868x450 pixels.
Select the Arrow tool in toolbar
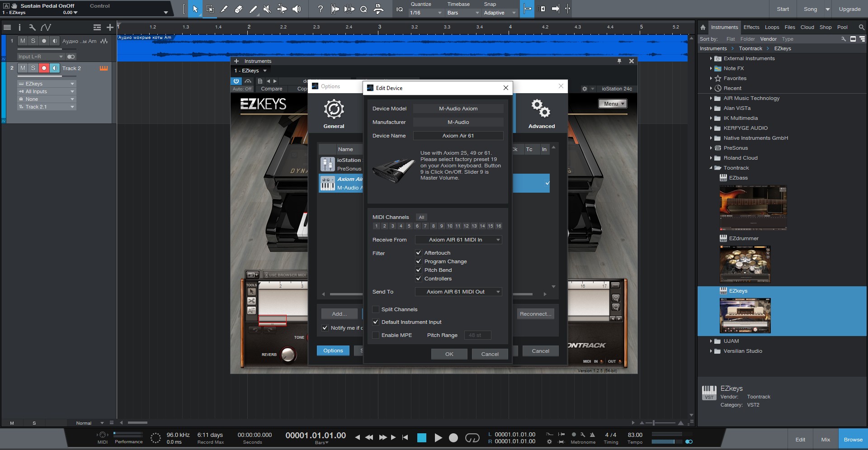click(x=195, y=9)
